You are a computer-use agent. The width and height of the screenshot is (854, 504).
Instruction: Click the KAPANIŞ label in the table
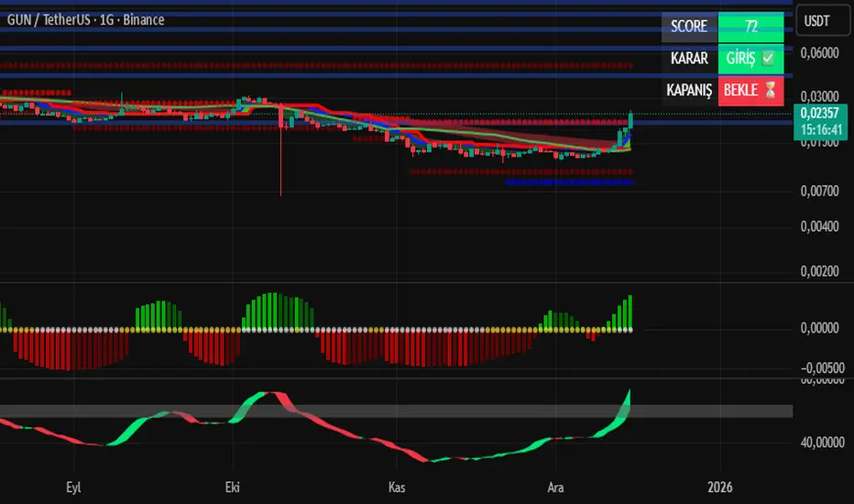[689, 90]
